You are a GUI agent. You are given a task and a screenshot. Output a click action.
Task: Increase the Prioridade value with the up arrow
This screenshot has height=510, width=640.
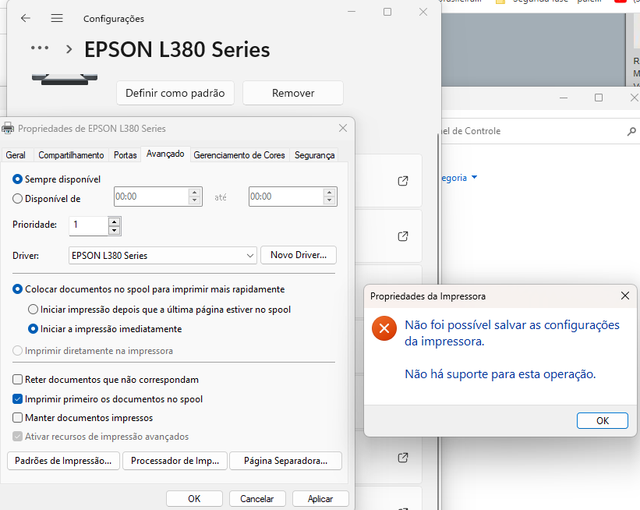[114, 222]
